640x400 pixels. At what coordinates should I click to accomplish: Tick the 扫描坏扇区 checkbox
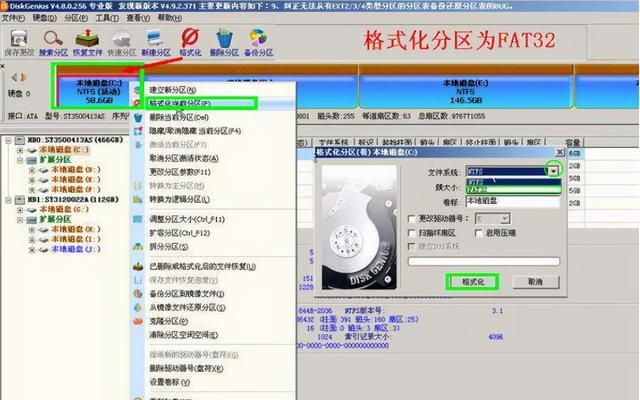[412, 233]
